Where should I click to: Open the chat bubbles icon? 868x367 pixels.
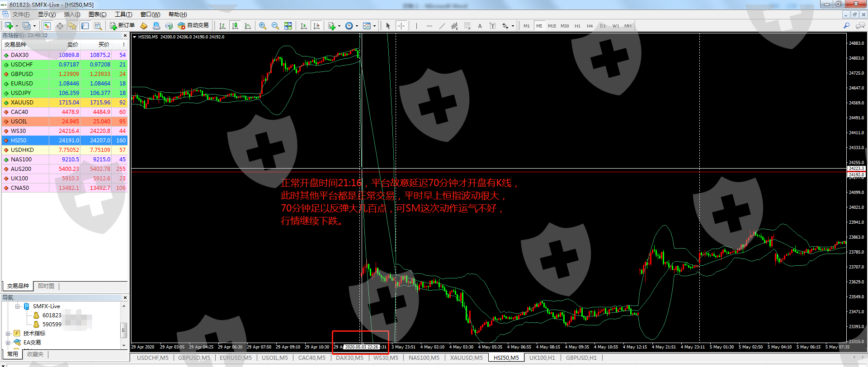[860, 26]
